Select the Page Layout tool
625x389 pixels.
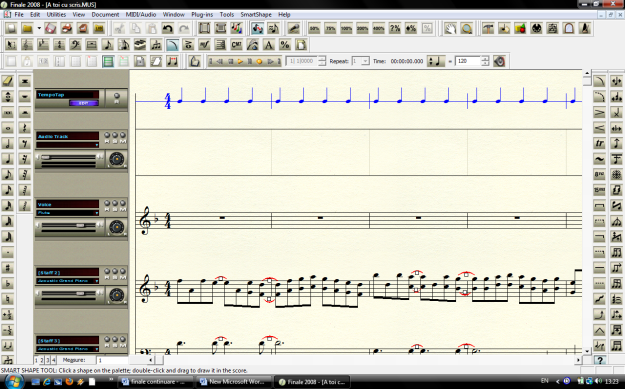coord(301,45)
